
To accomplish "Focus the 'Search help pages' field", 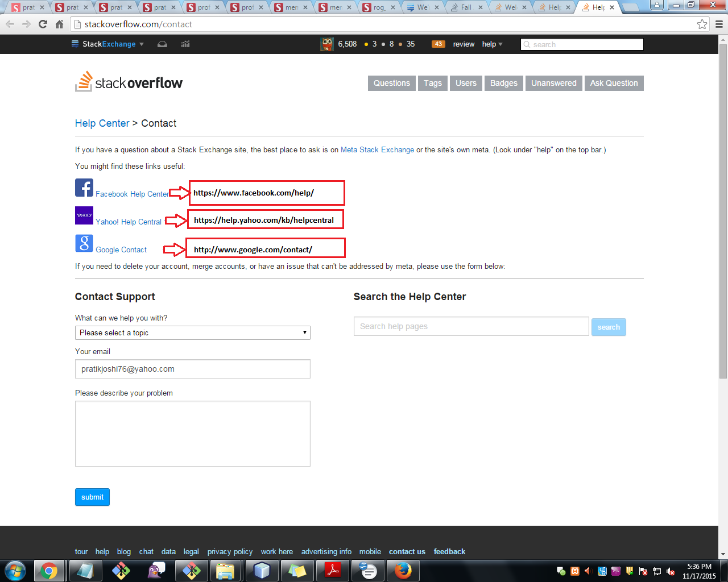I will pos(471,326).
